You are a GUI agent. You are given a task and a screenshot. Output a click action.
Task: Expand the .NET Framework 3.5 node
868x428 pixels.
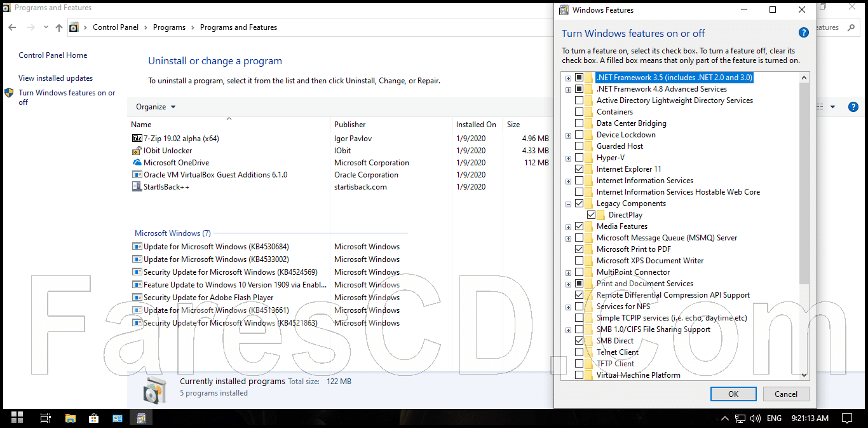pyautogui.click(x=568, y=78)
